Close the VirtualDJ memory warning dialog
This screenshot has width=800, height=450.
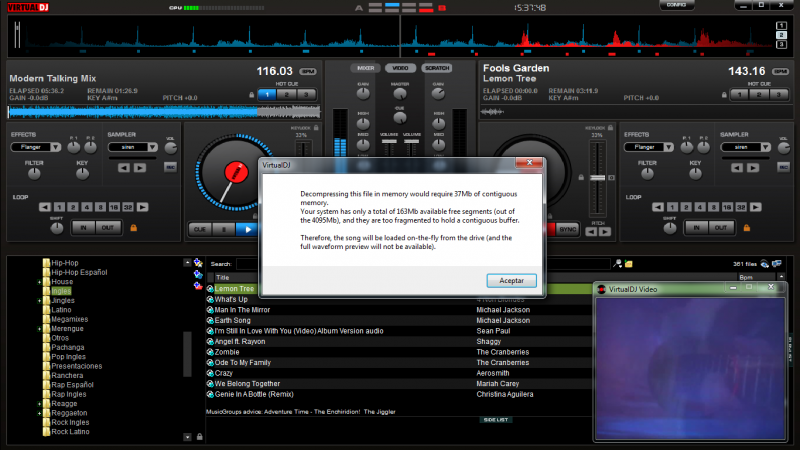[x=529, y=162]
